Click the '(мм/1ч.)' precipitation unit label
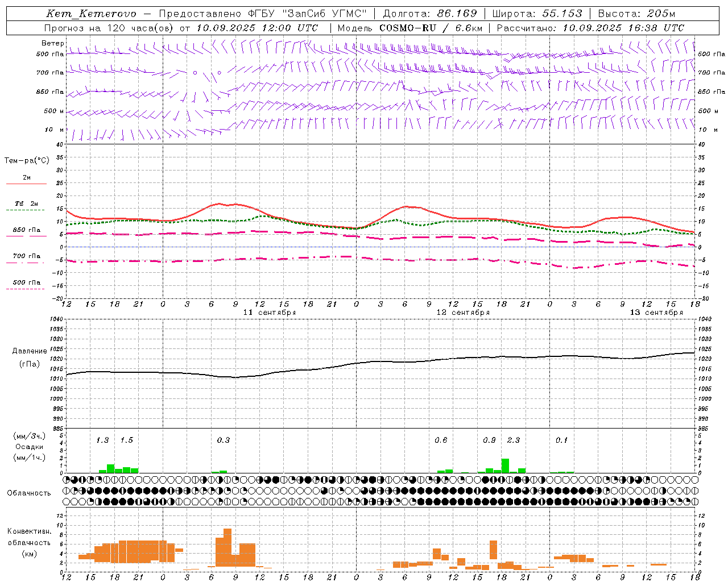 pyautogui.click(x=30, y=458)
